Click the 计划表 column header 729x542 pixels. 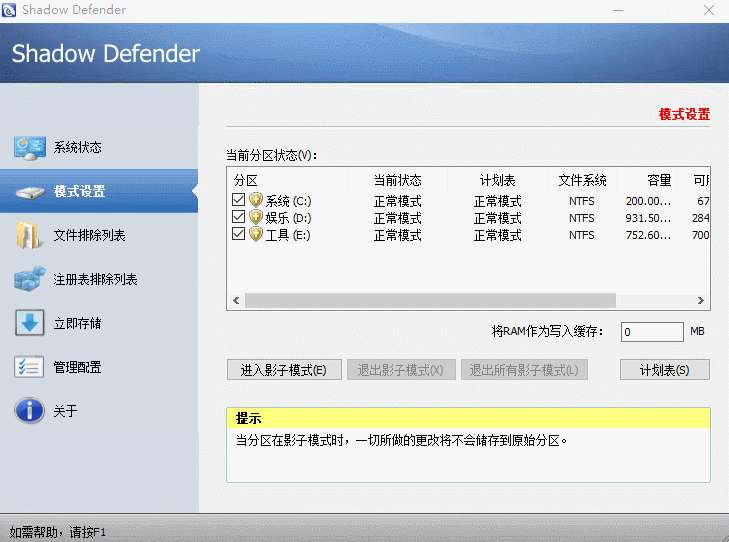point(497,180)
